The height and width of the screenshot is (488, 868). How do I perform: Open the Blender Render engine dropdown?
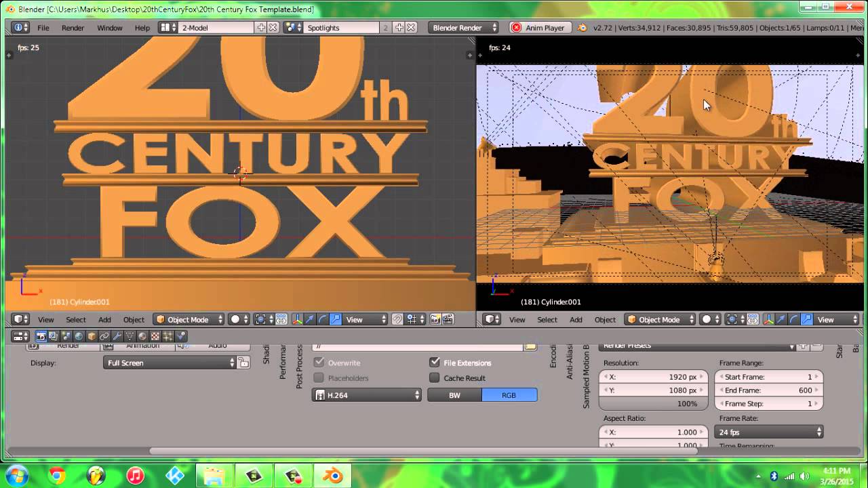(x=463, y=28)
